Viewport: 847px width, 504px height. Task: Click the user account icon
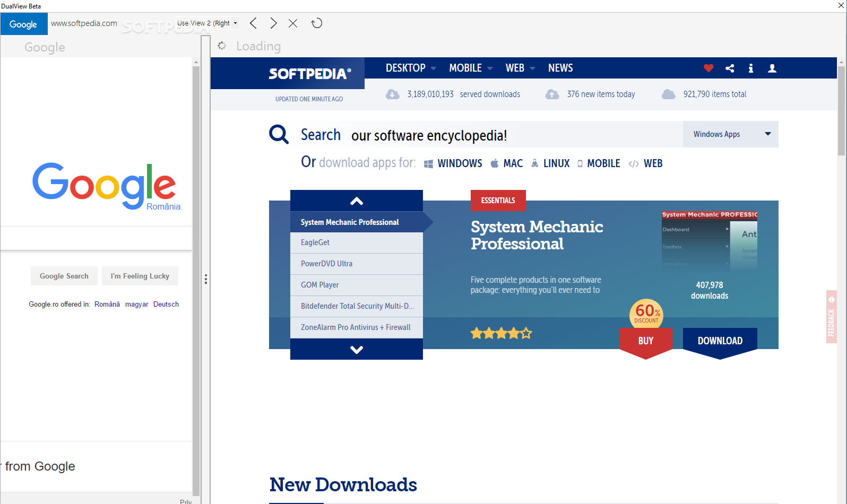pyautogui.click(x=772, y=68)
